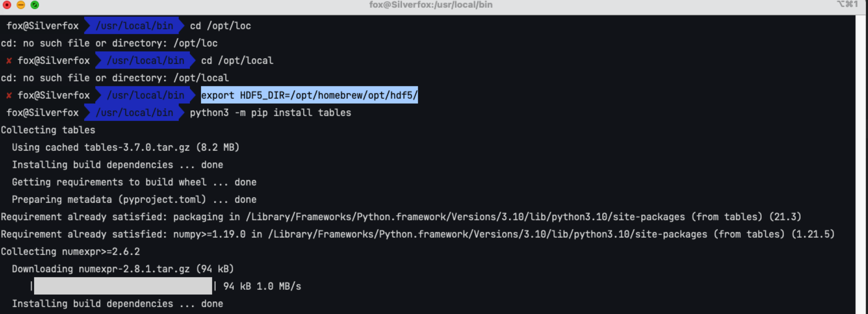Select the 94 kB 1.0 MB/s speed text
This screenshot has height=314, width=868.
[x=262, y=286]
